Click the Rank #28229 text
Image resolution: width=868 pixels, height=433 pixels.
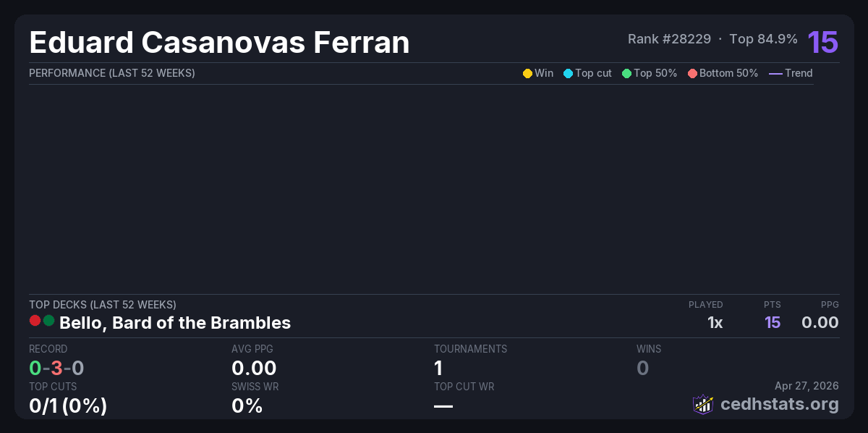[x=669, y=39]
